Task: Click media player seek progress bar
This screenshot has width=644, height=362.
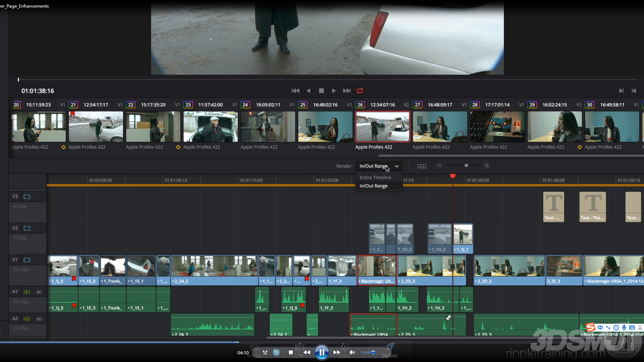Action: click(x=322, y=342)
